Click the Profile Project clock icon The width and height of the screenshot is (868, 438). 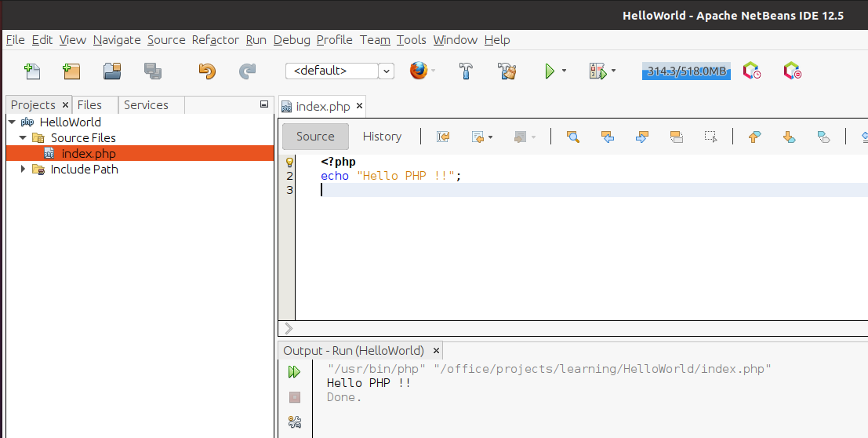752,71
